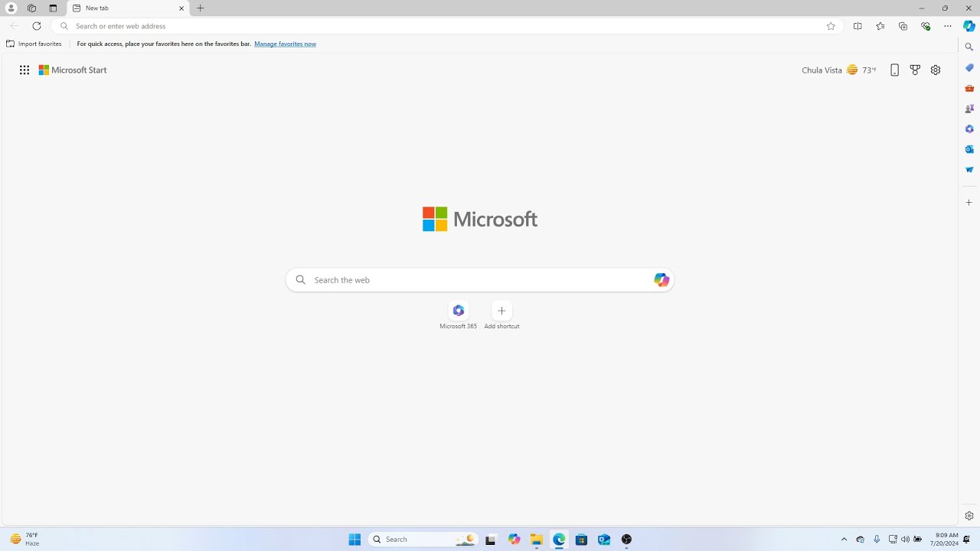The height and width of the screenshot is (551, 980).
Task: Select the New tab tab
Action: point(129,8)
